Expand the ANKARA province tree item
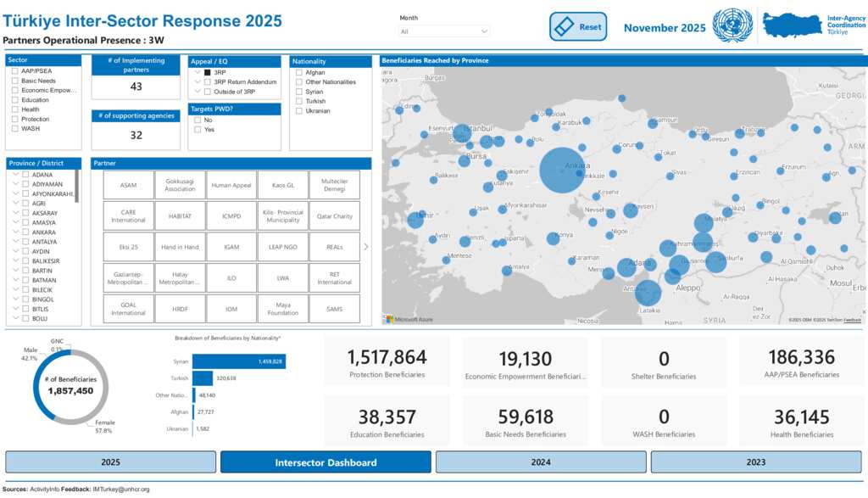 15,232
